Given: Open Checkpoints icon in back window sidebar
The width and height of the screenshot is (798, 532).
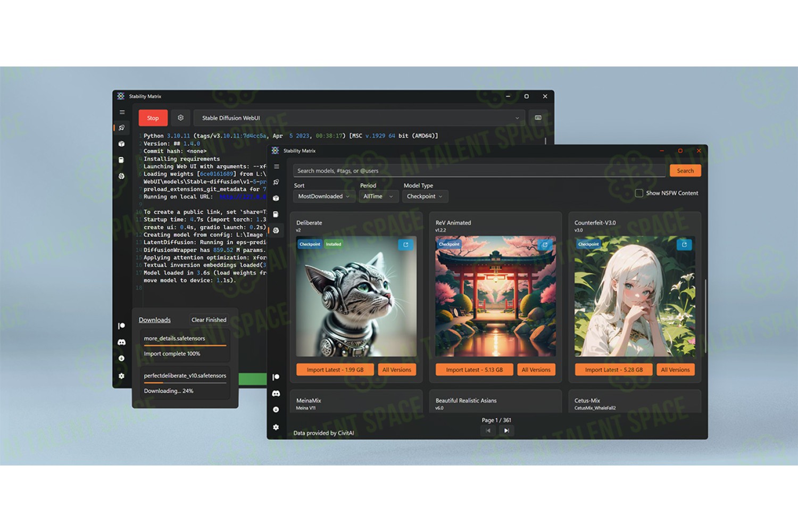Looking at the screenshot, I should coord(122,160).
